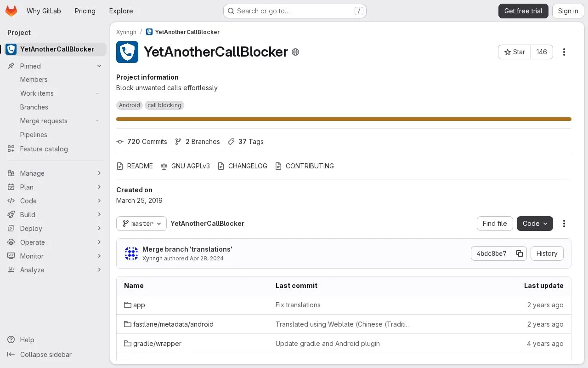Click the Android topic tag
The image size is (588, 368).
click(130, 105)
